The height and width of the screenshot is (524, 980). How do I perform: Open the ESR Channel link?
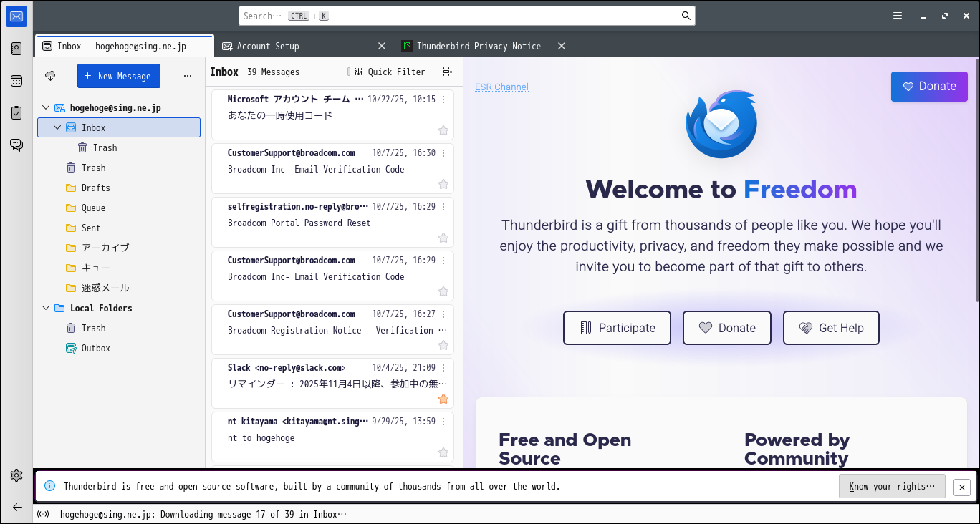click(501, 87)
